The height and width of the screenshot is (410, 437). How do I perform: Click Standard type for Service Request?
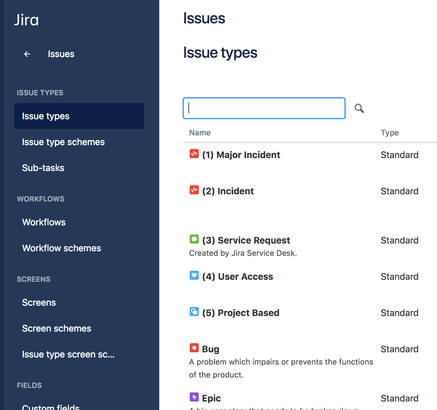[x=400, y=240]
